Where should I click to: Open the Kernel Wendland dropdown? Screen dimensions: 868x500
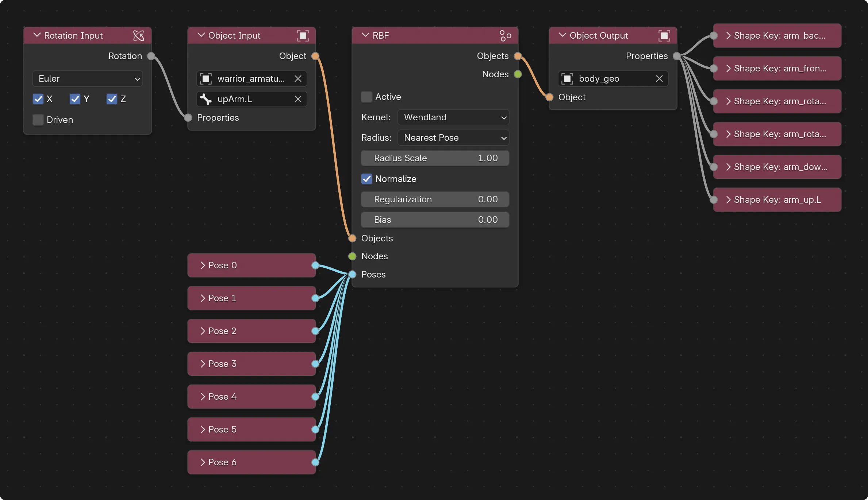coord(453,117)
